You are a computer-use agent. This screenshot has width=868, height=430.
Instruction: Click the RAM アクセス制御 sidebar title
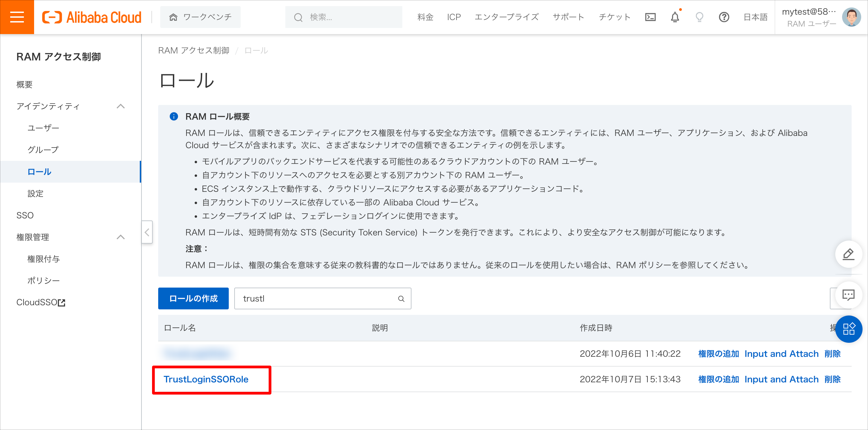pyautogui.click(x=59, y=57)
